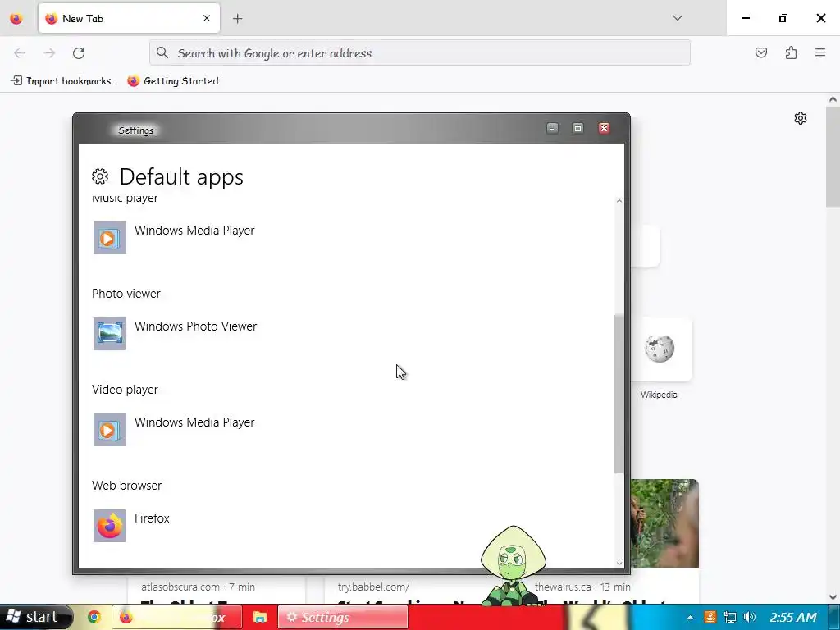Click the Windows Media Player icon under Music player
Screen dimensions: 840x630
[110, 238]
